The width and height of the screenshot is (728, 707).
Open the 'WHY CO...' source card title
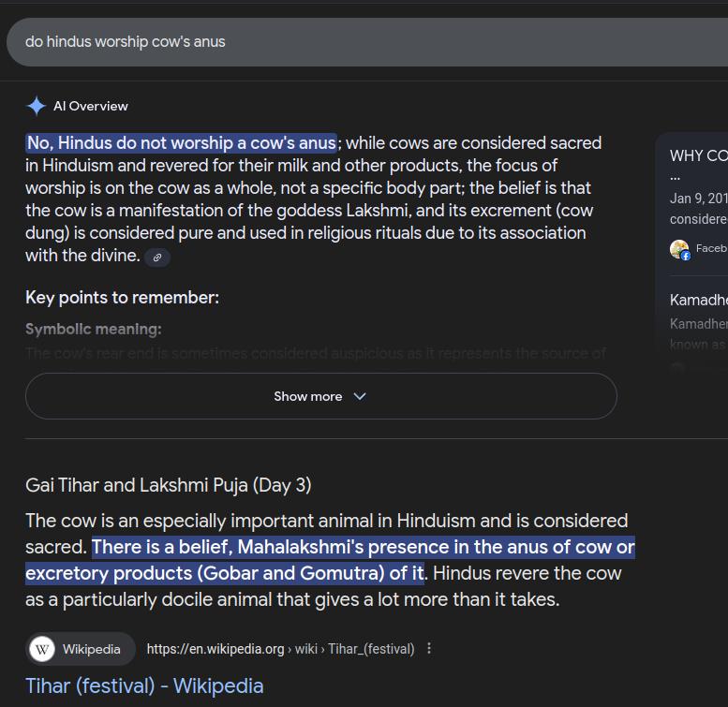[699, 156]
